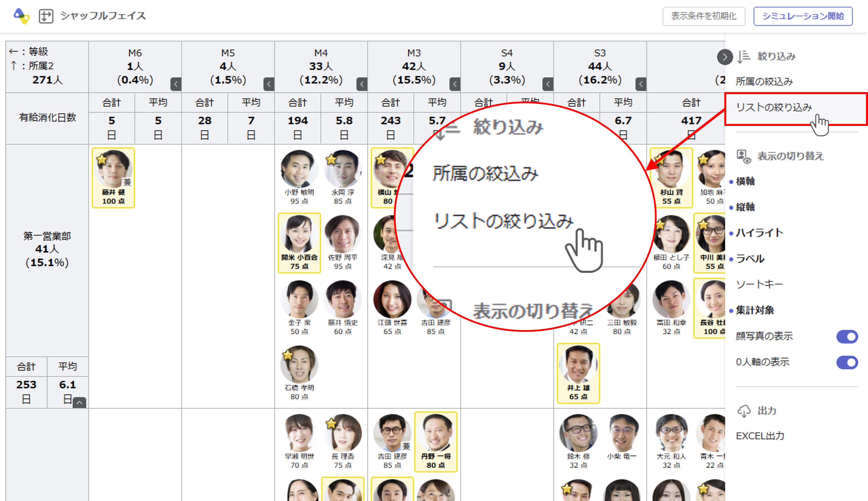868x501 pixels.
Task: Click M3 total value 243
Action: [391, 120]
